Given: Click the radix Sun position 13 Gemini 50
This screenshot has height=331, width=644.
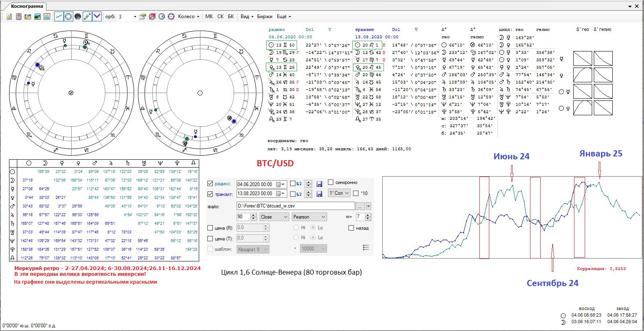Looking at the screenshot, I should click(281, 45).
